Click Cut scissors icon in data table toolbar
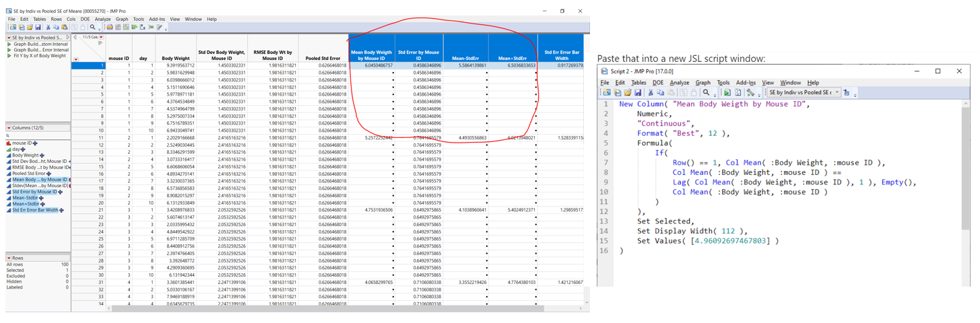This screenshot has height=323, width=980. tap(48, 28)
